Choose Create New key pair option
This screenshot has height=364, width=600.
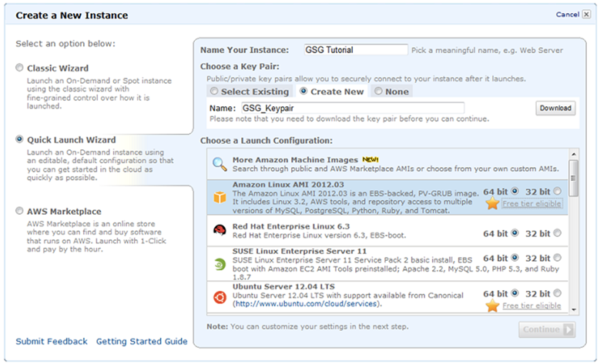coord(303,91)
